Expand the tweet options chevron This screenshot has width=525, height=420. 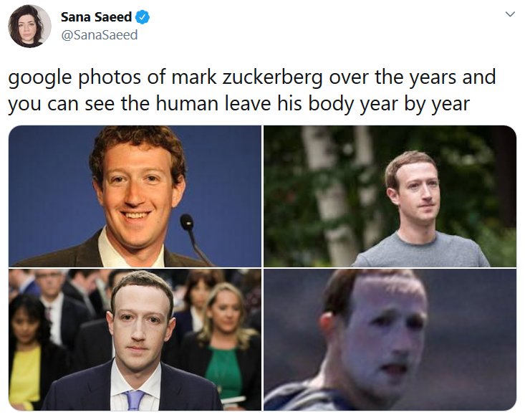(510, 14)
